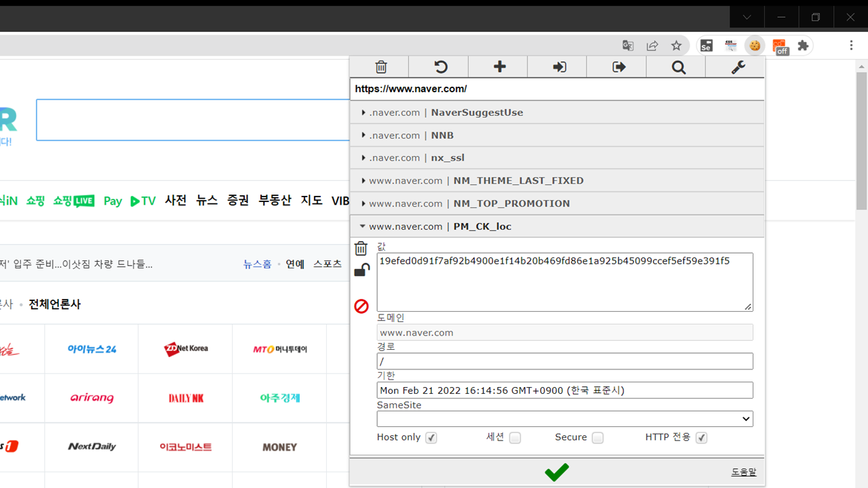This screenshot has height=488, width=868.
Task: Enable the Secure checkbox
Action: (597, 438)
